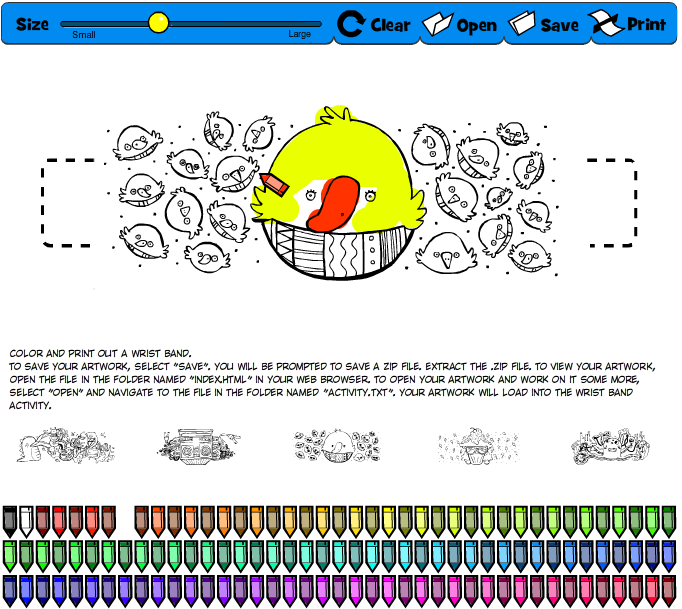
Task: Pick the third crayon in top row, dark red
Action: click(43, 521)
